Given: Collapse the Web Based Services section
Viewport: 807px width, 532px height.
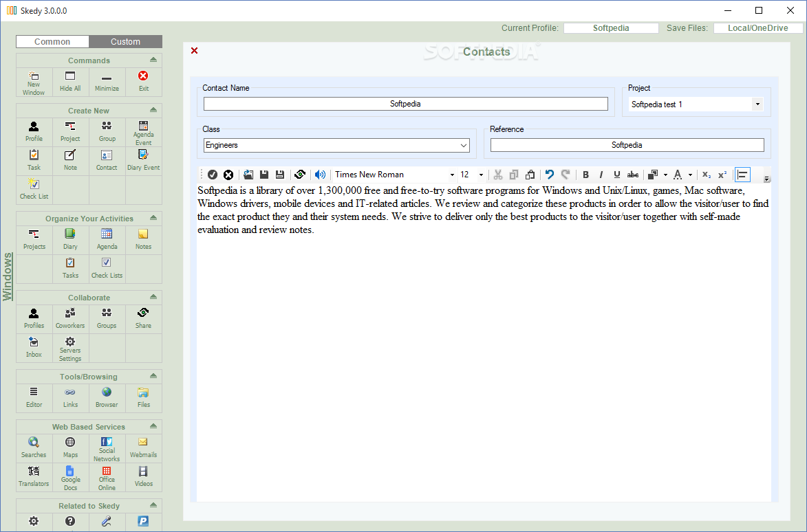Looking at the screenshot, I should point(153,426).
